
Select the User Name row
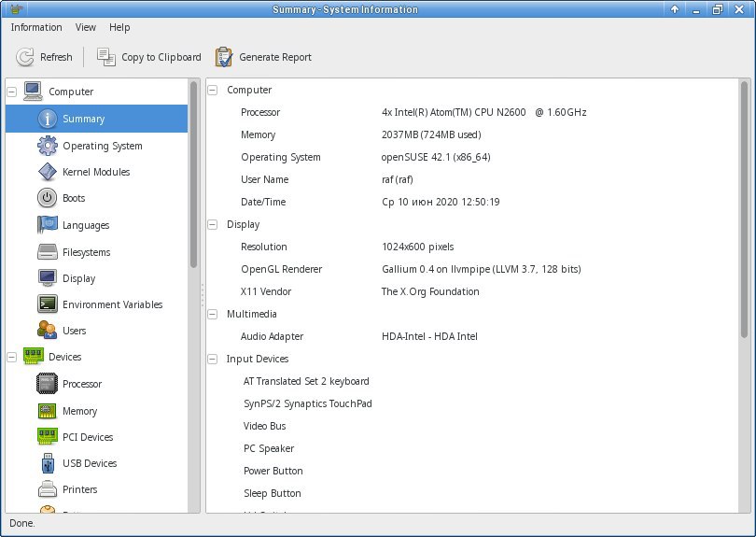(472, 179)
